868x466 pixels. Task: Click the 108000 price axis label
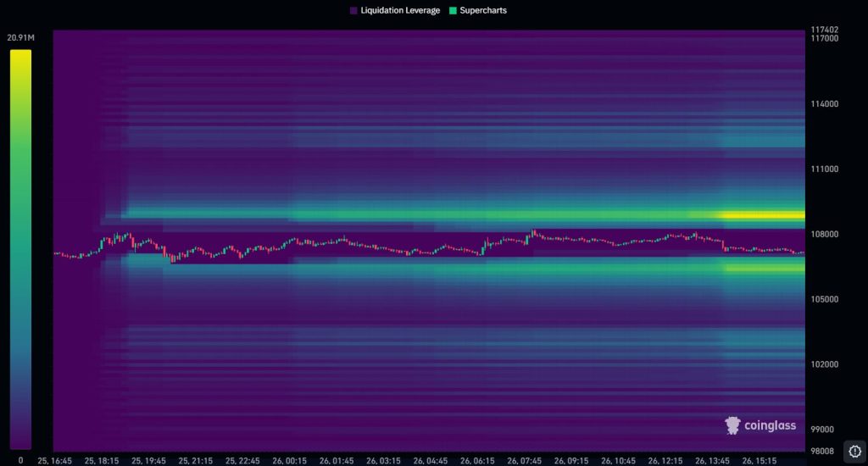[824, 235]
